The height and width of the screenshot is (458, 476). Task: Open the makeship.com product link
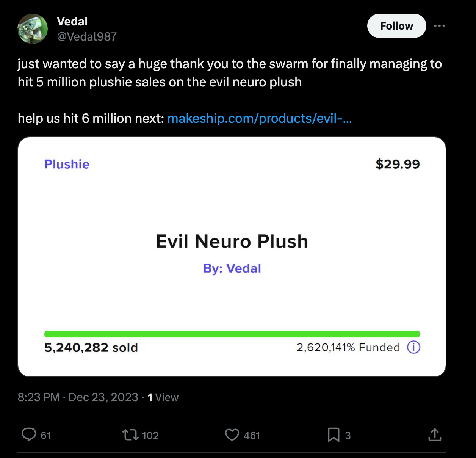[x=259, y=118]
